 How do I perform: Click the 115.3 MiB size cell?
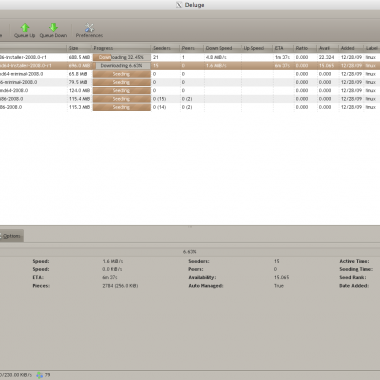click(x=79, y=107)
